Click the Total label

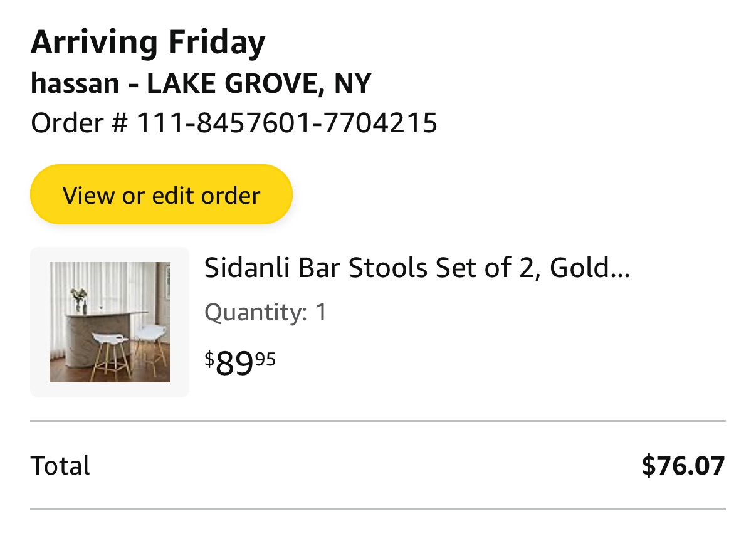click(60, 466)
